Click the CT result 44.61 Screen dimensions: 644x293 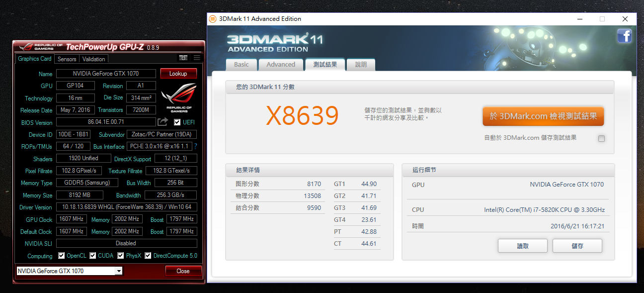(x=369, y=244)
